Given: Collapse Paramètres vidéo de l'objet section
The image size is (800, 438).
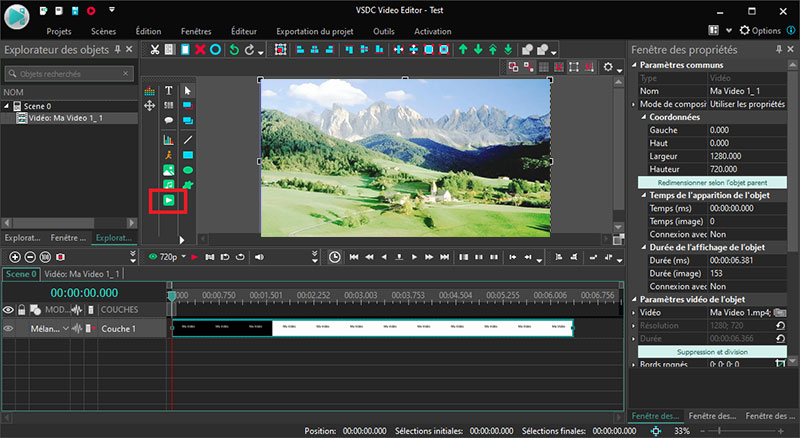Looking at the screenshot, I should (x=634, y=300).
